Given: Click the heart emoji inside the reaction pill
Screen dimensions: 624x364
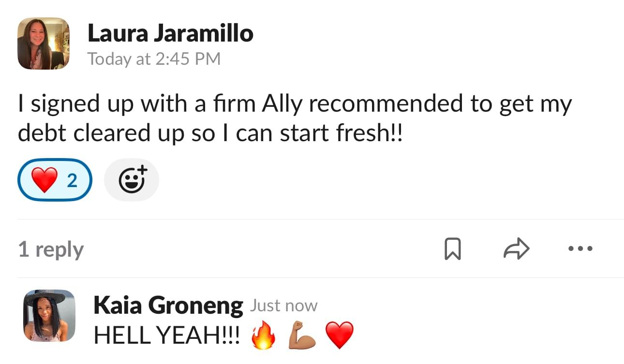Looking at the screenshot, I should tap(44, 180).
